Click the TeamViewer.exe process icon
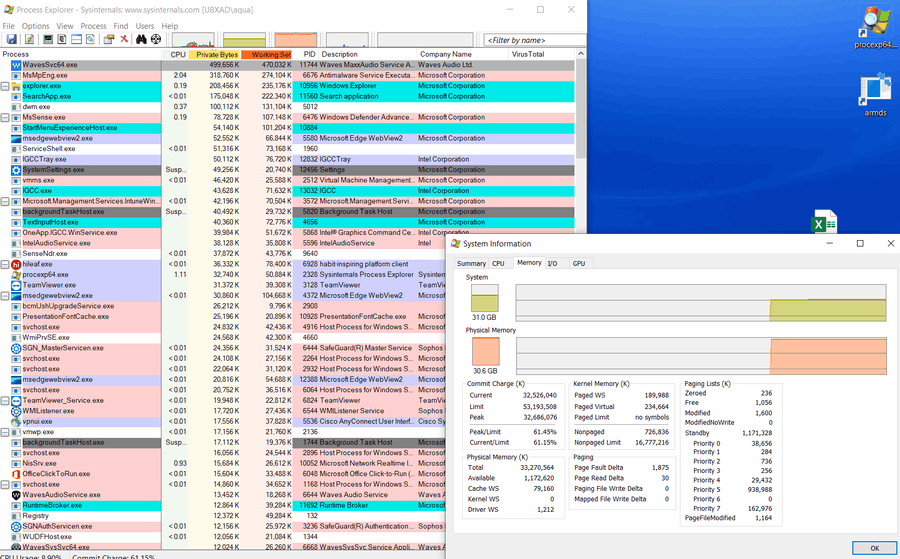Image resolution: width=900 pixels, height=559 pixels. 16,285
